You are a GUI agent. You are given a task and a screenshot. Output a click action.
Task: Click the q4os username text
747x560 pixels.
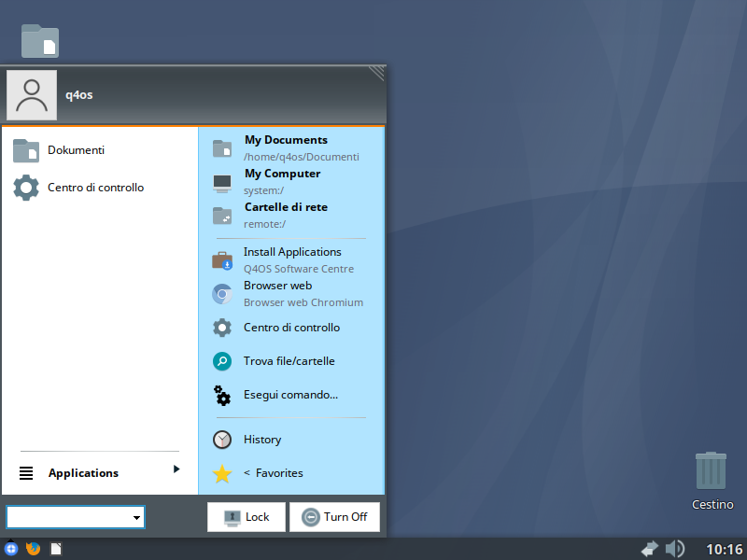(79, 95)
